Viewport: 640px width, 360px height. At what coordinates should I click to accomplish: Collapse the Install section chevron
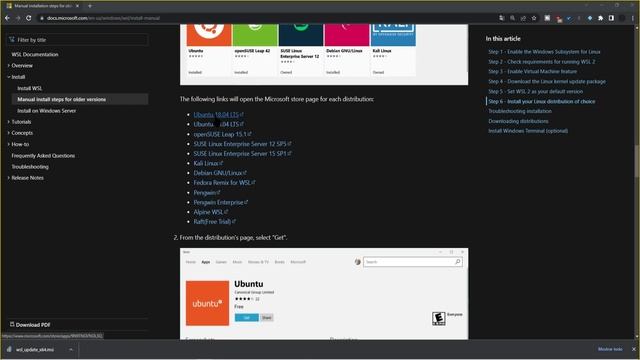coord(9,77)
